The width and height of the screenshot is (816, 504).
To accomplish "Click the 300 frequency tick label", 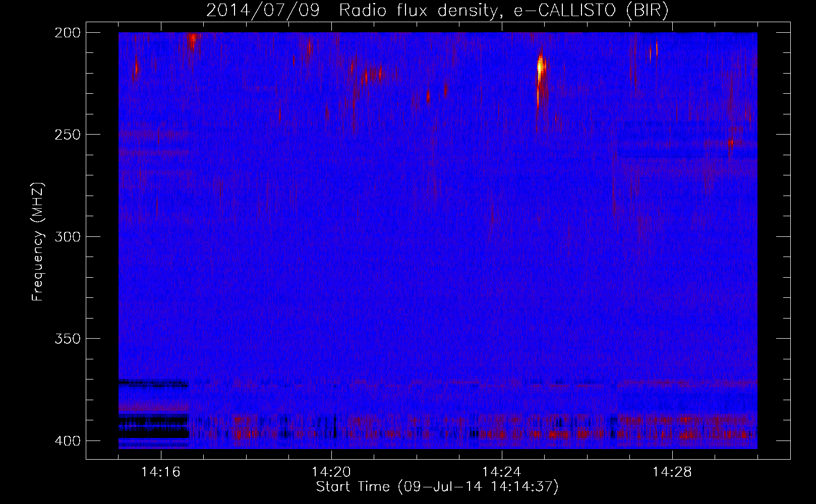I will click(67, 237).
